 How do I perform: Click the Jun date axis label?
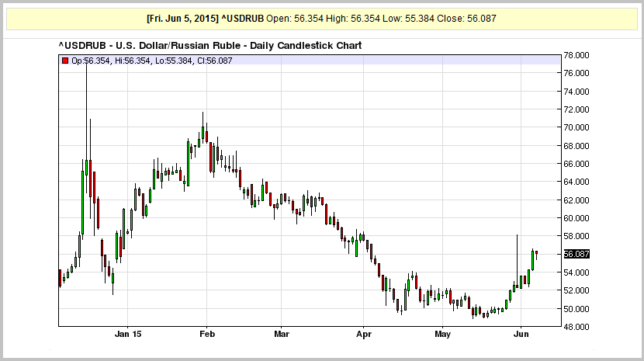point(521,334)
